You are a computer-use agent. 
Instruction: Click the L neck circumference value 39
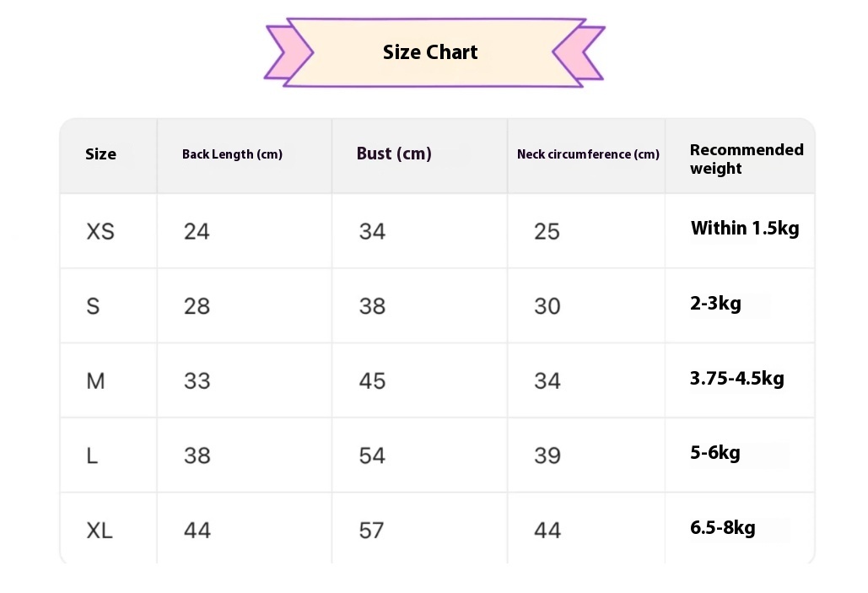(x=547, y=456)
